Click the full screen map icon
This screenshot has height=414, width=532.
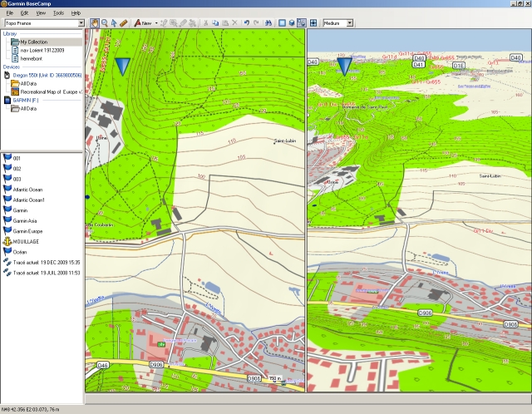point(313,23)
